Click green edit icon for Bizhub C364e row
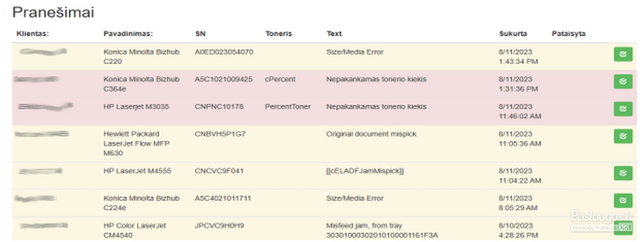The image size is (644, 242). (x=623, y=82)
